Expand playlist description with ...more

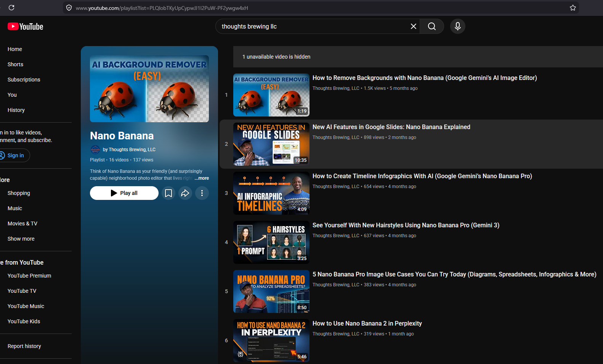[202, 178]
